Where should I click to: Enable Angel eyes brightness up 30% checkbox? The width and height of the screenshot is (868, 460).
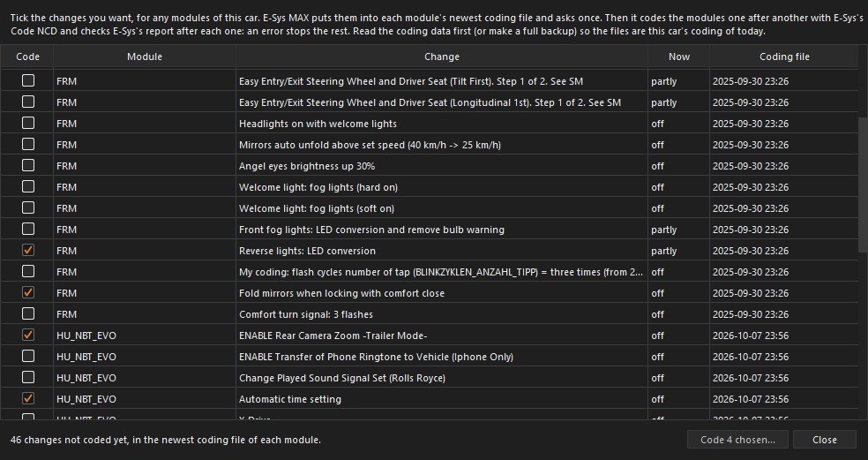pyautogui.click(x=27, y=165)
